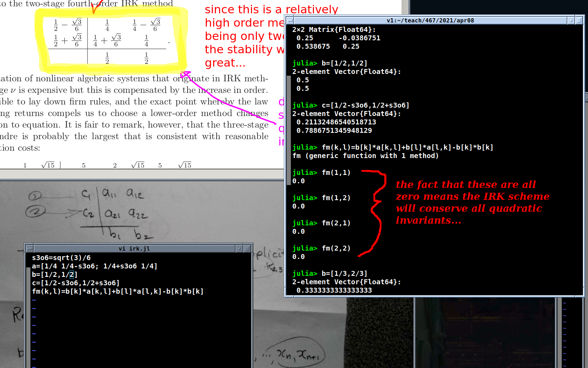Image resolution: width=588 pixels, height=368 pixels.
Task: Click the fm(k,l) definition line in vi
Action: click(118, 292)
